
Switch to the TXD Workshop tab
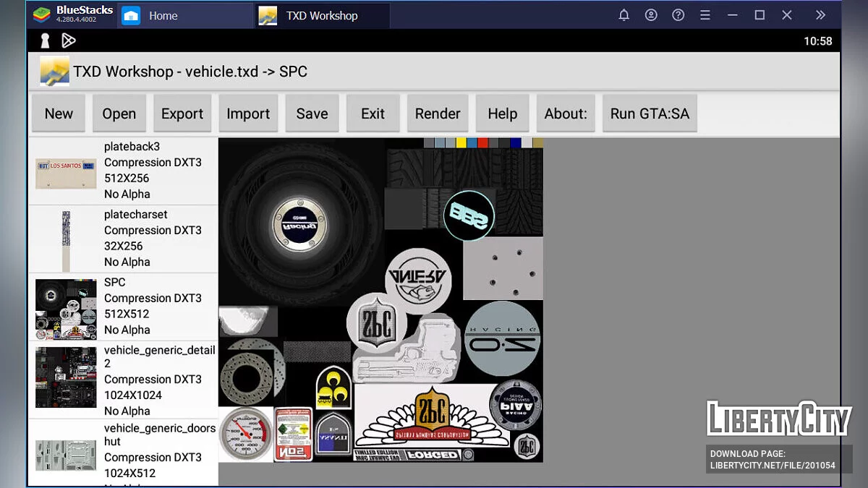coord(321,15)
